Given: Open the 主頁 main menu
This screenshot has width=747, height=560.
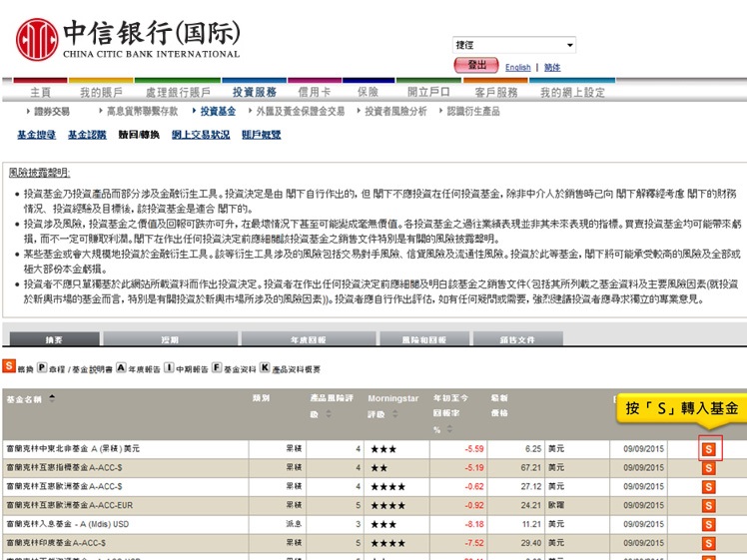Looking at the screenshot, I should pos(41,93).
